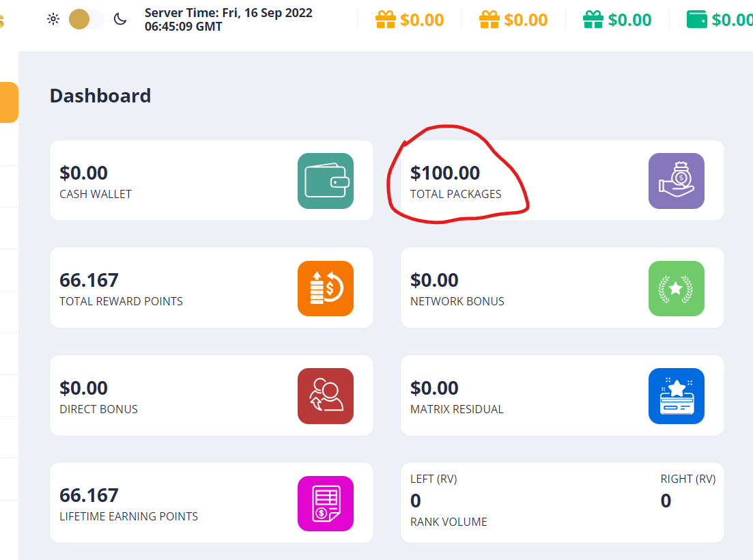Click the green gift balance icon
The width and height of the screenshot is (753, 560).
coord(593,20)
